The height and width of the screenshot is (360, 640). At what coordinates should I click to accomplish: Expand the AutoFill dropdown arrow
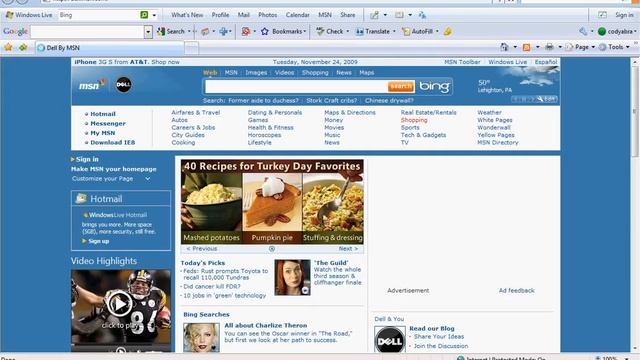[437, 31]
